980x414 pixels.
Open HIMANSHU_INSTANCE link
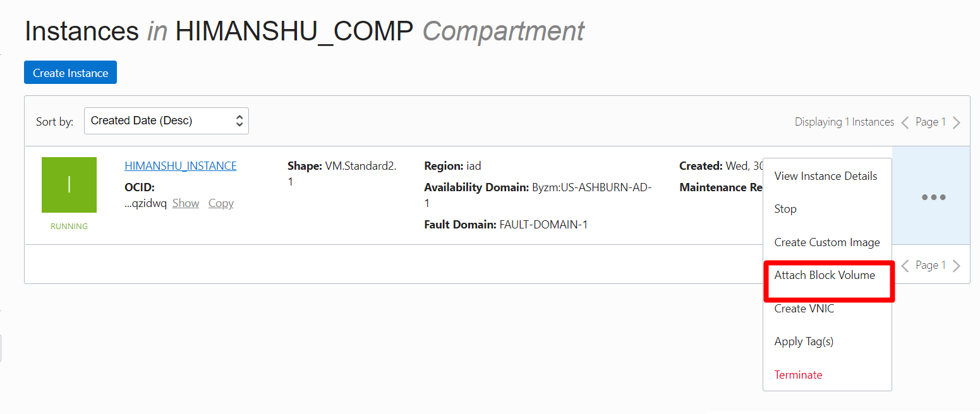[181, 166]
